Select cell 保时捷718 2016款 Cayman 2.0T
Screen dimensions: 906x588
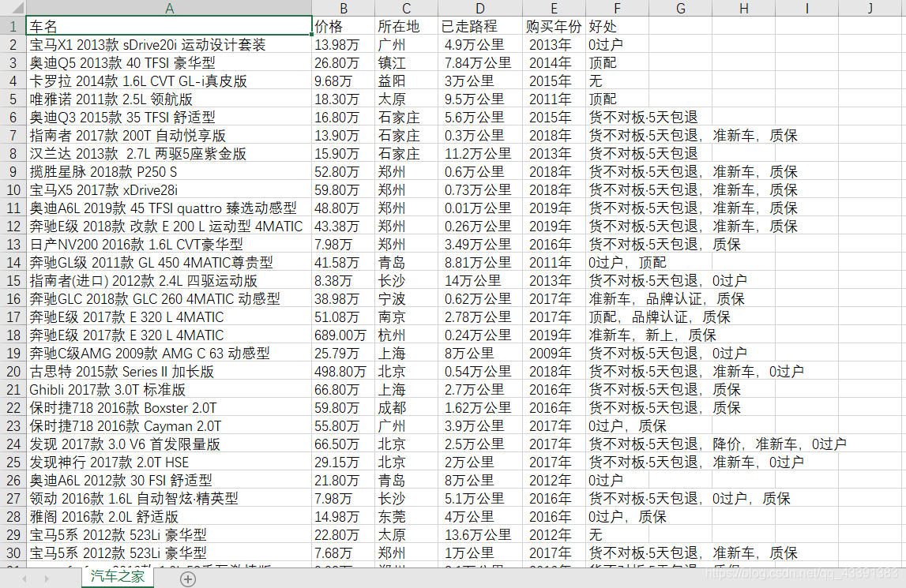[169, 425]
